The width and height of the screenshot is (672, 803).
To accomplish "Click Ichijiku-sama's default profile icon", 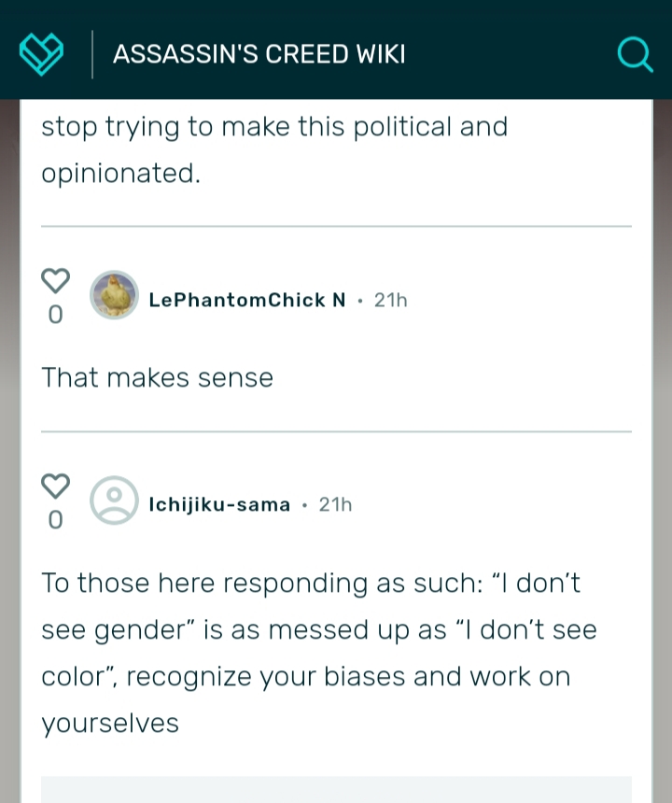I will tap(114, 500).
